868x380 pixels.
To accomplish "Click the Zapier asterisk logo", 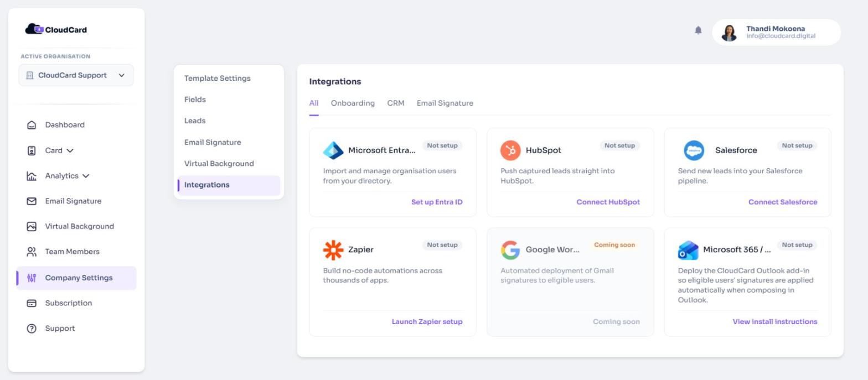I will pyautogui.click(x=333, y=250).
